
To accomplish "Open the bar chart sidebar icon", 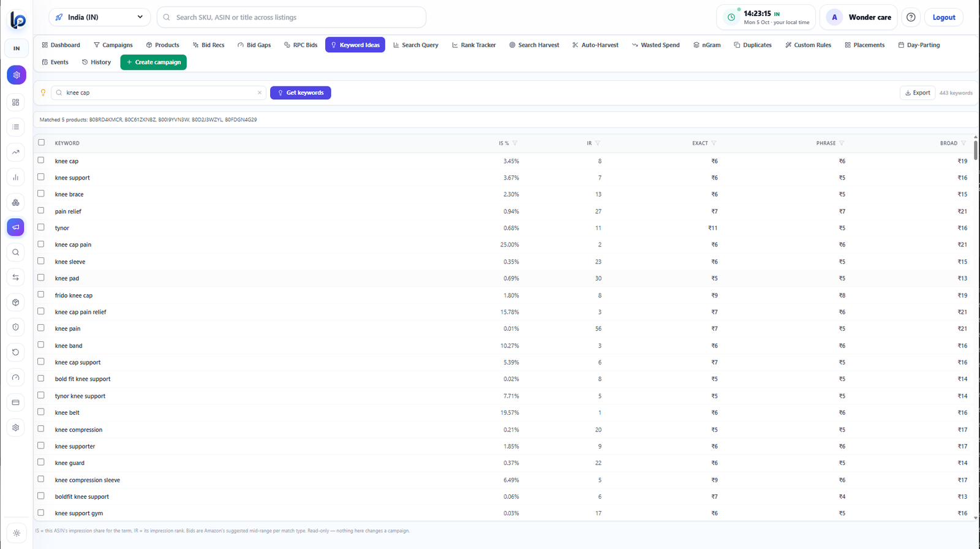I will (x=16, y=177).
